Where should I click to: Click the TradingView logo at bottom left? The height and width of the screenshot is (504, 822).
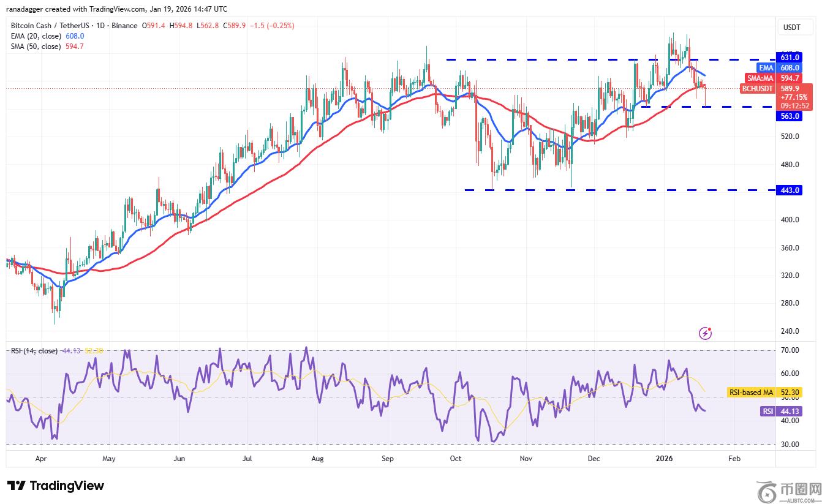pyautogui.click(x=56, y=486)
